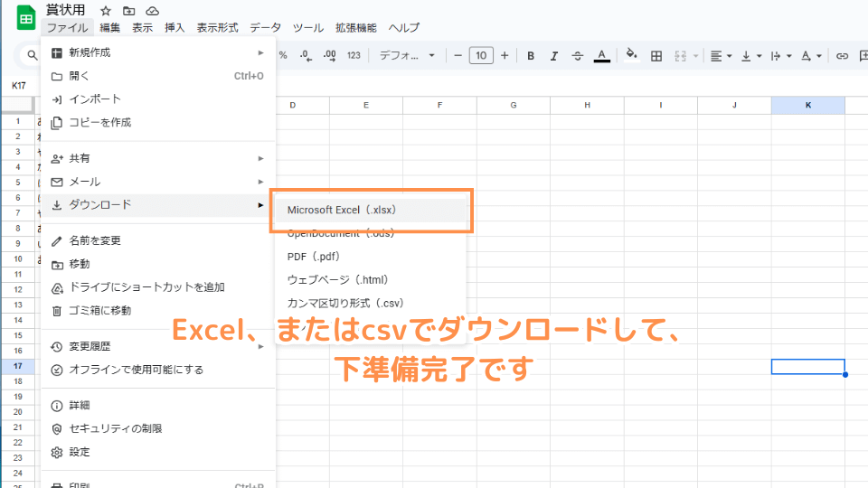Open horizontal align dropdown

721,55
